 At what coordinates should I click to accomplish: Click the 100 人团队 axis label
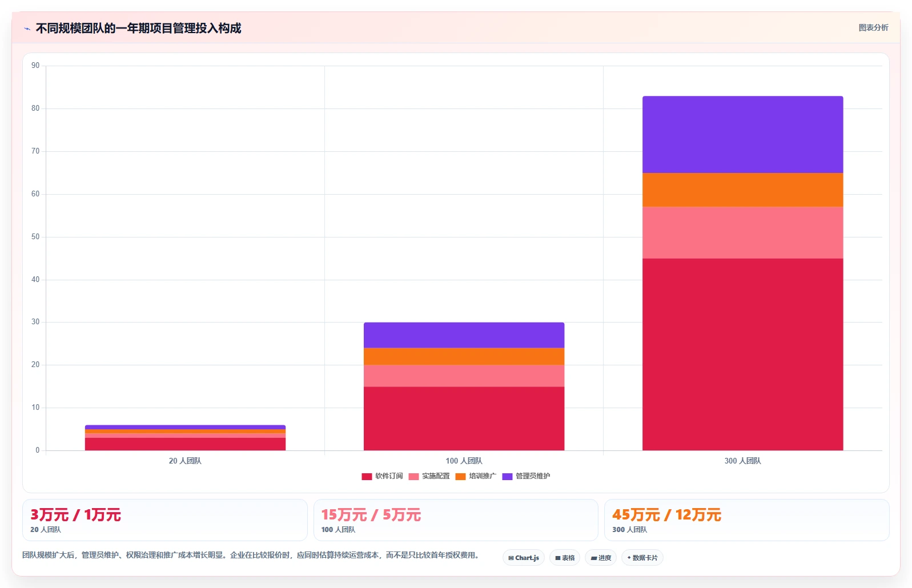(x=464, y=461)
